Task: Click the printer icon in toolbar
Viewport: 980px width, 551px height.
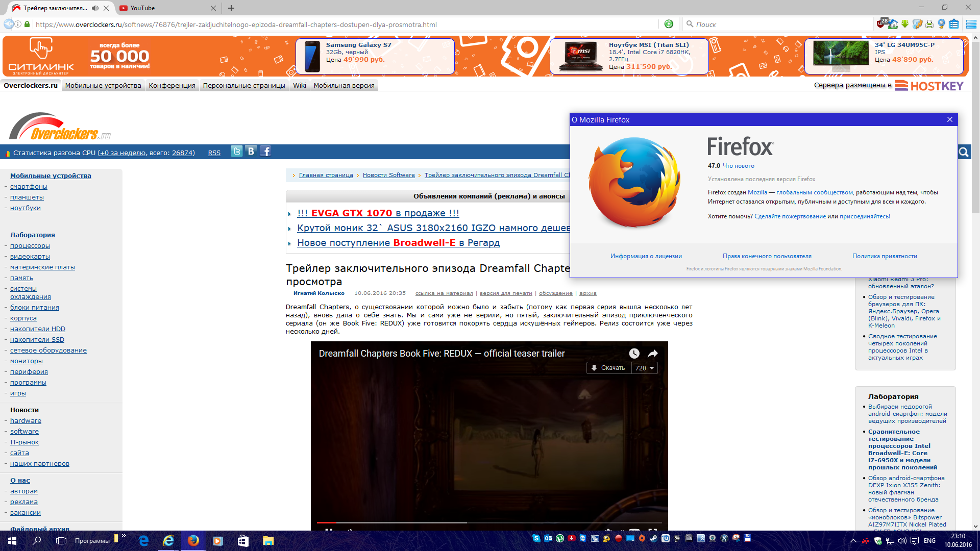Action: click(x=929, y=24)
